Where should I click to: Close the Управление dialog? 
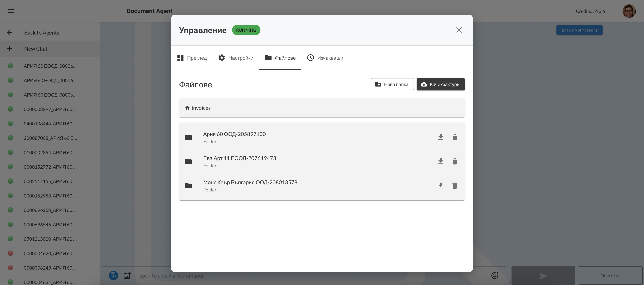point(459,30)
